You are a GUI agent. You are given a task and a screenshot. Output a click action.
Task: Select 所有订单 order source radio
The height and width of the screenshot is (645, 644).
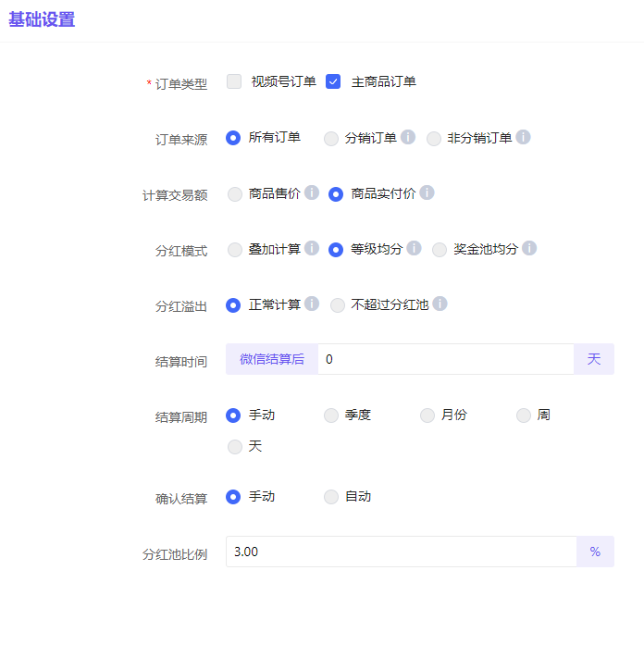(x=233, y=138)
